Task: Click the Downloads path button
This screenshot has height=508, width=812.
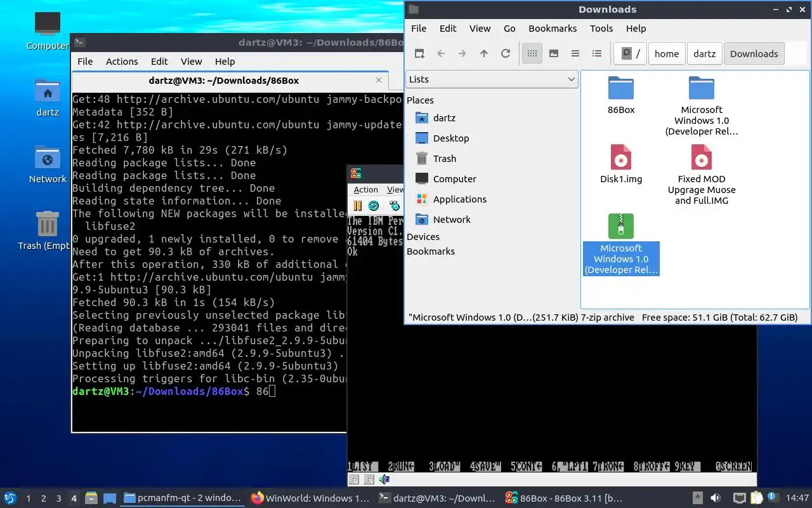Action: click(x=754, y=53)
